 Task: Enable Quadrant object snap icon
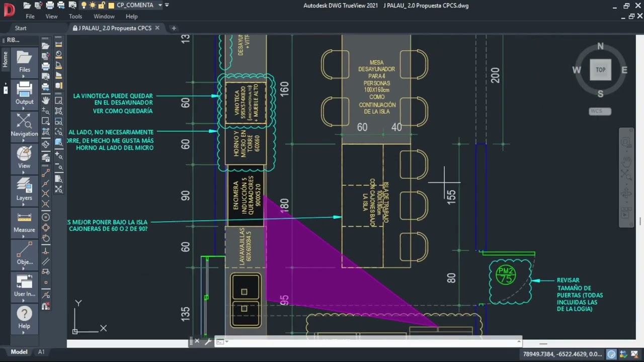tap(46, 227)
